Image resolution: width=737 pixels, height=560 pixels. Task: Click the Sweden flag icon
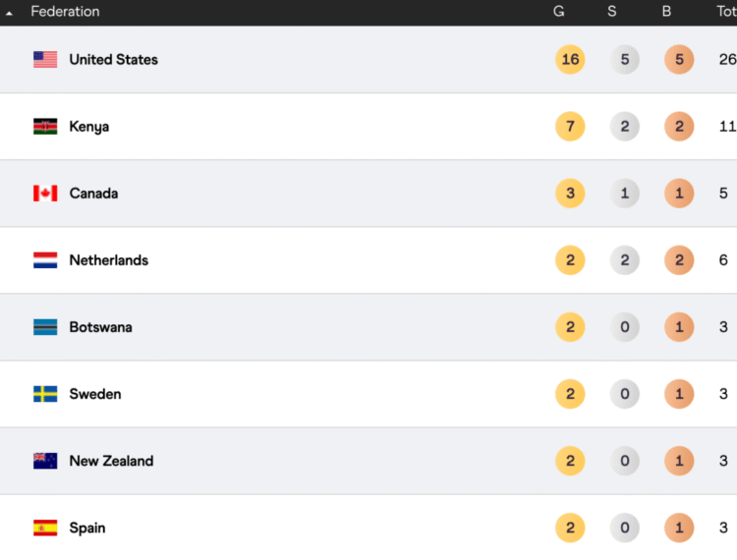[45, 394]
